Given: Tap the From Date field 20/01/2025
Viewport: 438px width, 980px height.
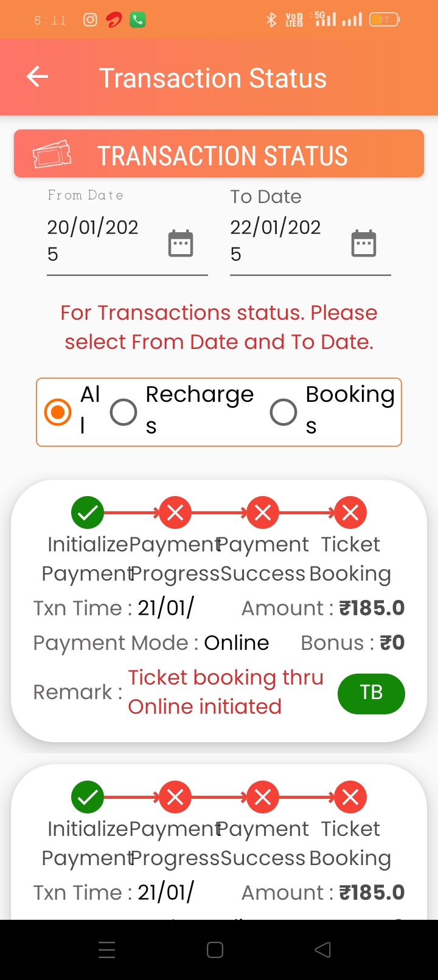Looking at the screenshot, I should point(97,240).
